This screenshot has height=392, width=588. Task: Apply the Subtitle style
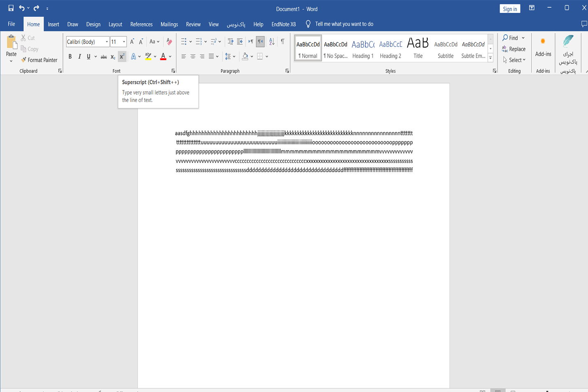(446, 49)
